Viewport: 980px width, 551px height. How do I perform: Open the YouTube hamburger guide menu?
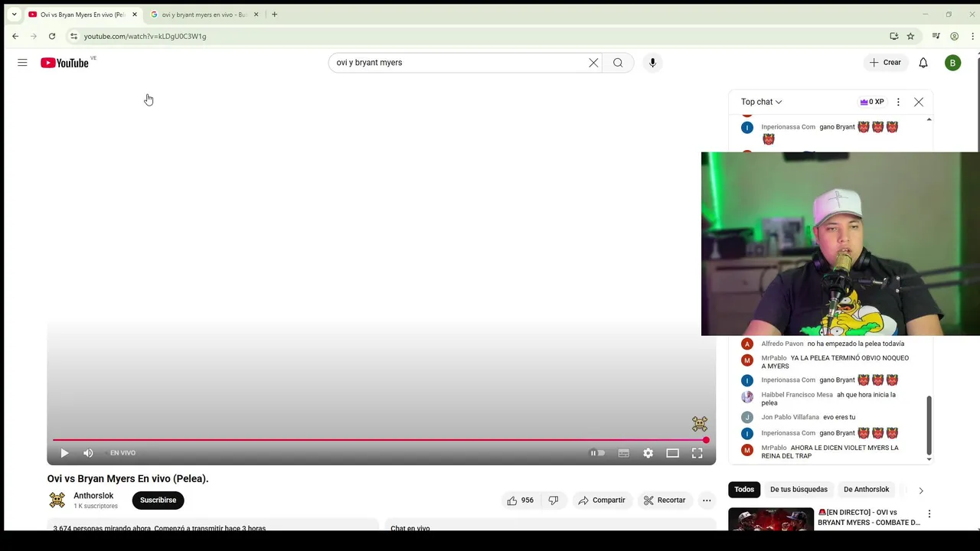pos(22,63)
